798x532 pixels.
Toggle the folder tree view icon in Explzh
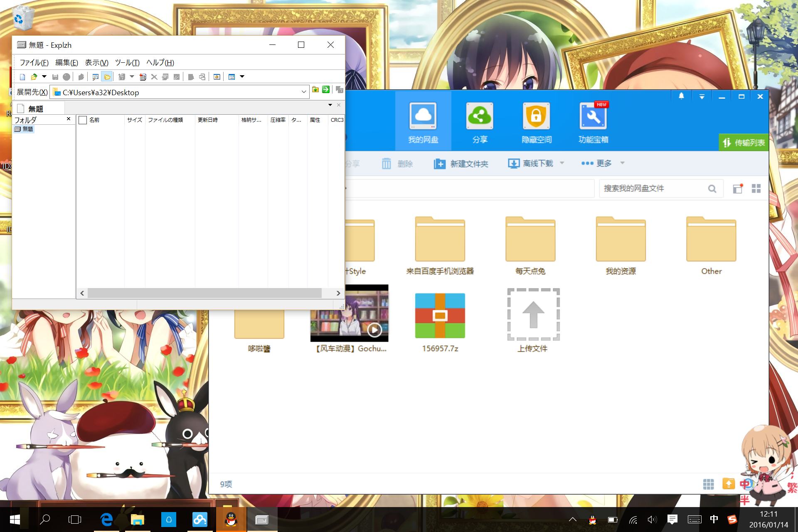coord(107,77)
